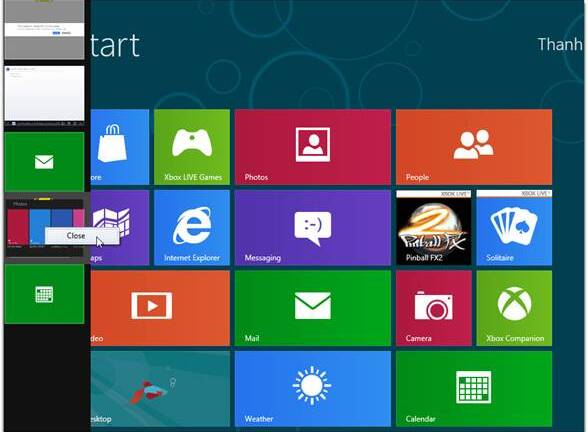Image resolution: width=588 pixels, height=432 pixels.
Task: Open the Video tile
Action: point(160,308)
